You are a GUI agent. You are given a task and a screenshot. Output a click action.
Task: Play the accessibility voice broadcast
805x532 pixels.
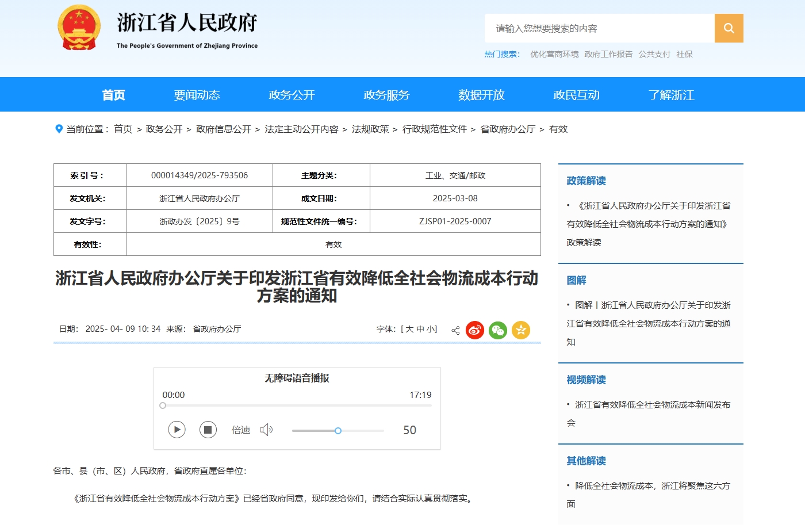(177, 430)
